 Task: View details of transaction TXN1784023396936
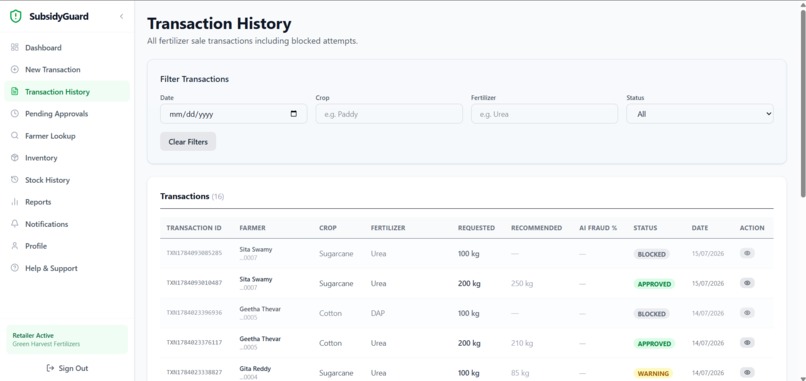(x=747, y=313)
